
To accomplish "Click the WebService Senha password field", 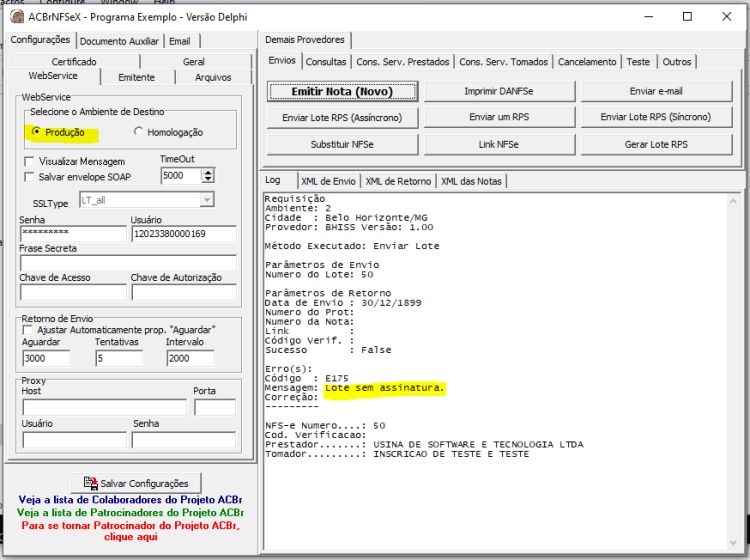I will pyautogui.click(x=73, y=233).
